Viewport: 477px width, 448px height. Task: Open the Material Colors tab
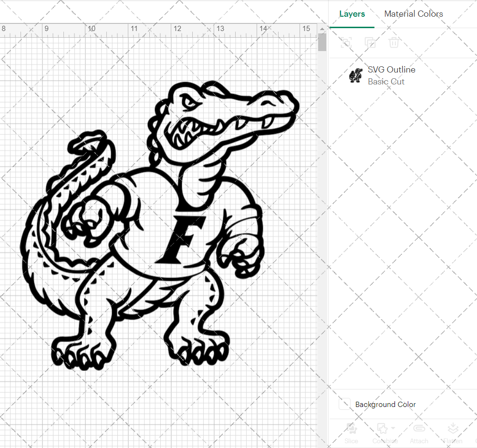414,14
